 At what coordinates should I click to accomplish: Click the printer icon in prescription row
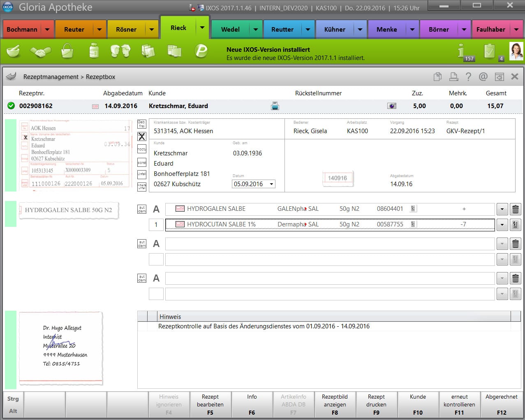point(275,106)
